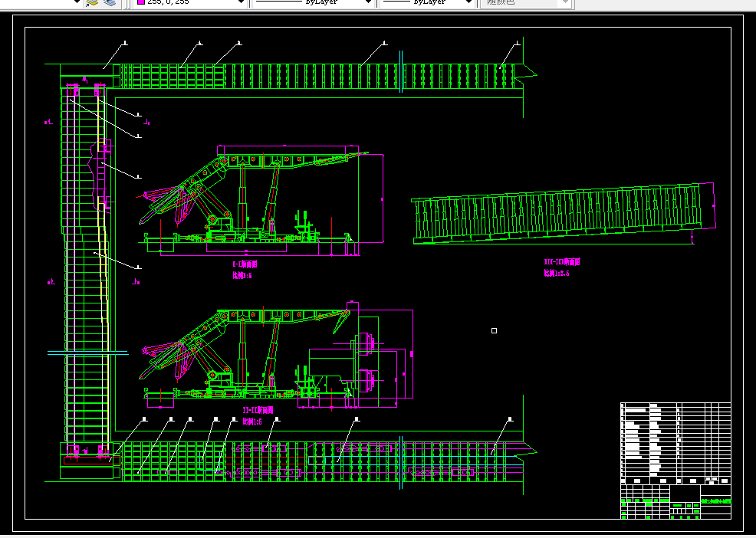This screenshot has width=756, height=538.
Task: Click the magenta color swatch in toolbar
Action: pos(141,2)
